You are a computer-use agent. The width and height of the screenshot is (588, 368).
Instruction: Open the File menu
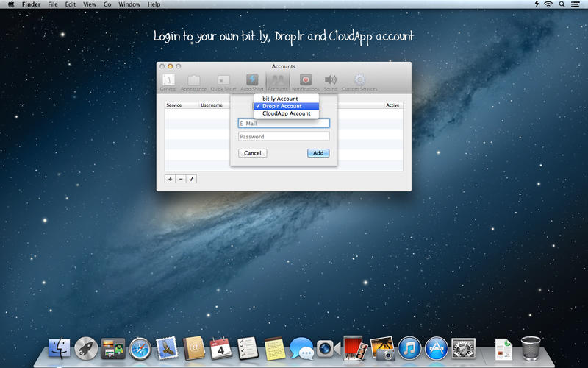[x=53, y=4]
